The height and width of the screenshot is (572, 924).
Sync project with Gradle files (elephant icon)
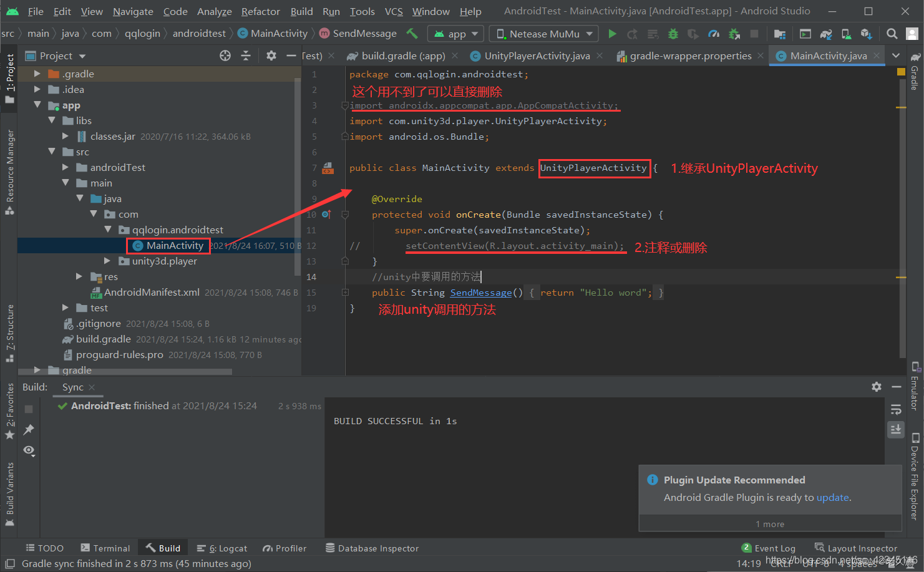826,33
